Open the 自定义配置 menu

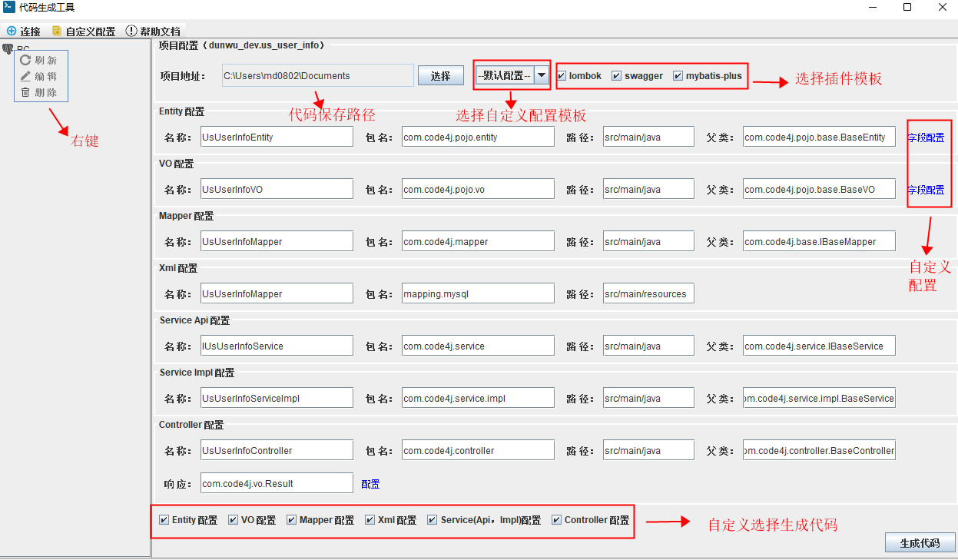[83, 31]
